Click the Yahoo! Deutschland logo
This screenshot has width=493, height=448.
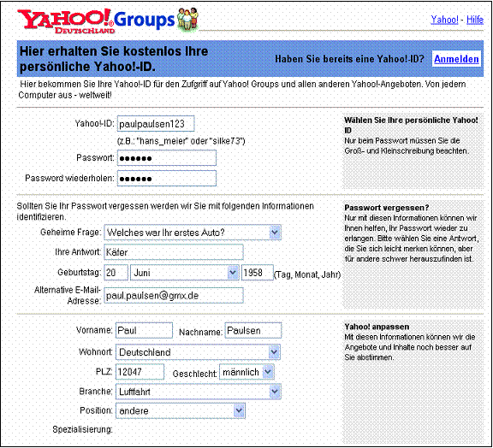[66, 21]
